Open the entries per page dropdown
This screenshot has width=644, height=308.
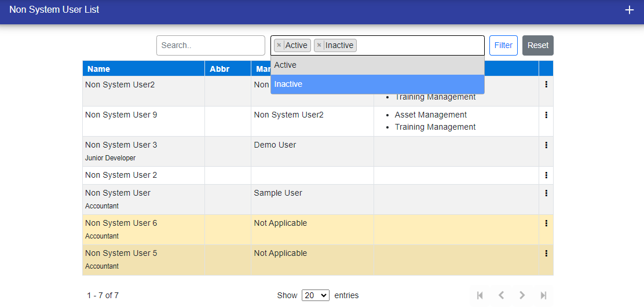coord(316,295)
